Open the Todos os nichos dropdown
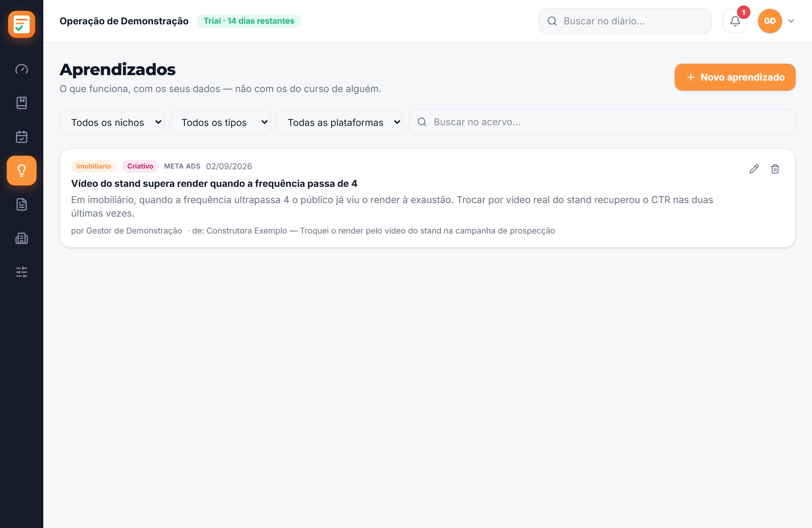 coord(112,122)
